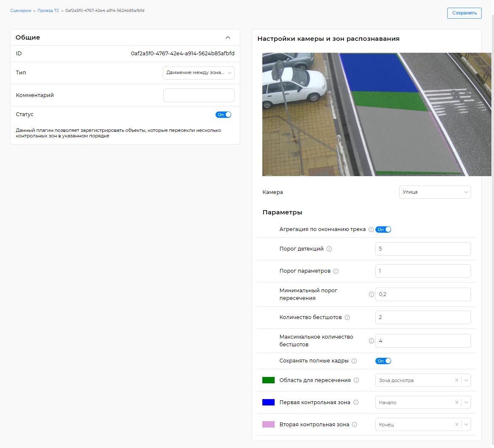Click info icon beside Первая контрольная зона
This screenshot has height=448, width=494.
point(356,402)
